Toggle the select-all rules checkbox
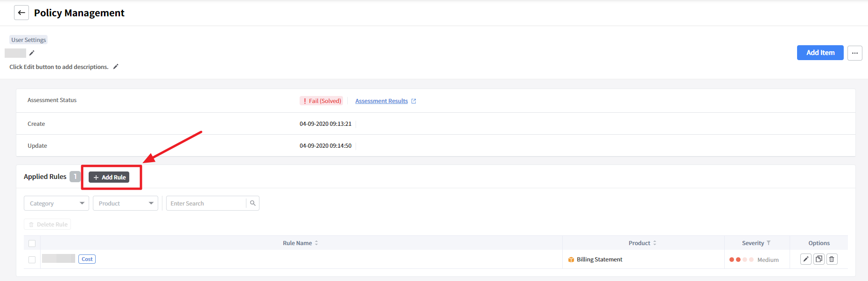The height and width of the screenshot is (281, 868). (x=32, y=243)
